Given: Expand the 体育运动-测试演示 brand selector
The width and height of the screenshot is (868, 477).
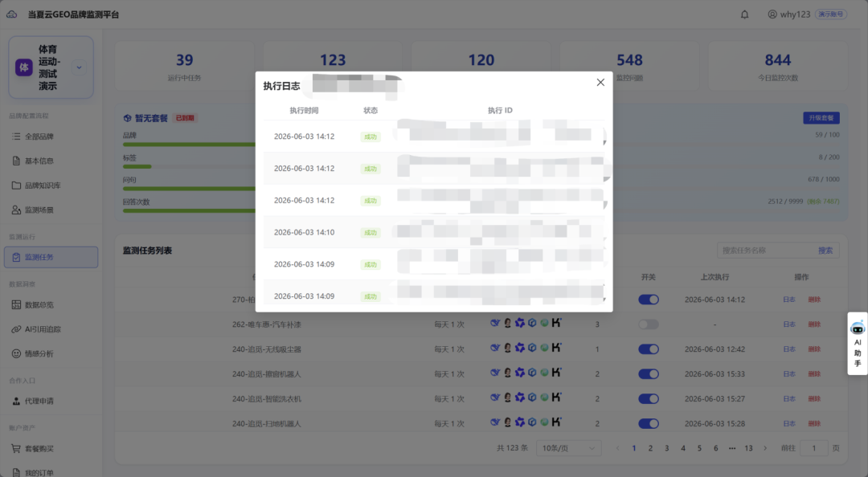Looking at the screenshot, I should coord(79,67).
